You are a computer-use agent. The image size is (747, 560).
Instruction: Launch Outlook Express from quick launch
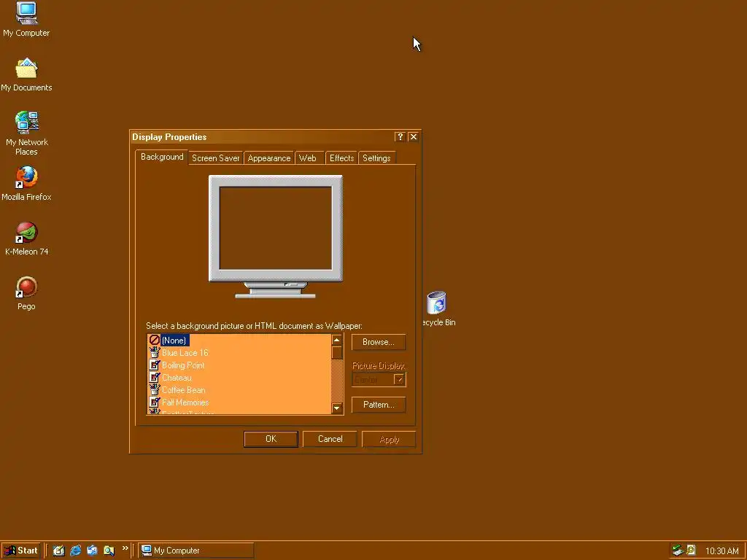coord(92,551)
